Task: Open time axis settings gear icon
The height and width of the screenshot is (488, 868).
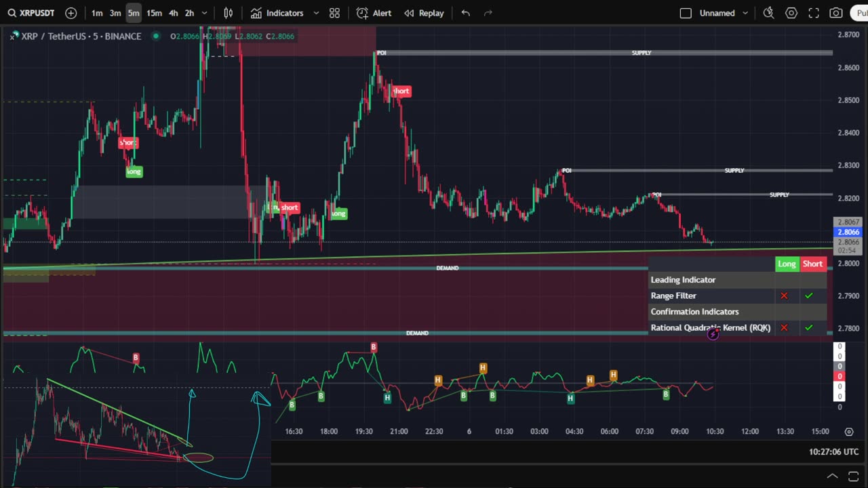Action: 849,432
